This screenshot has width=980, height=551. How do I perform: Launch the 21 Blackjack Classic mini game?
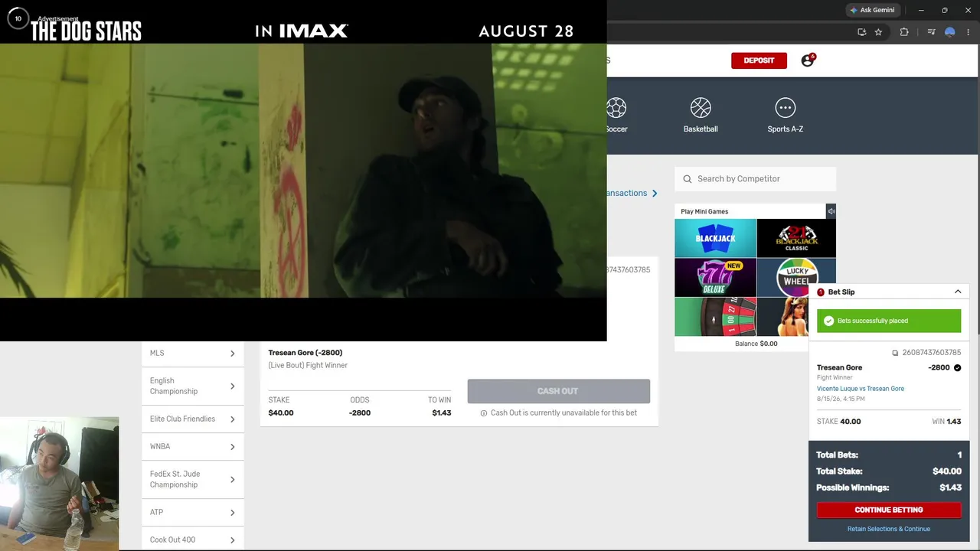796,238
